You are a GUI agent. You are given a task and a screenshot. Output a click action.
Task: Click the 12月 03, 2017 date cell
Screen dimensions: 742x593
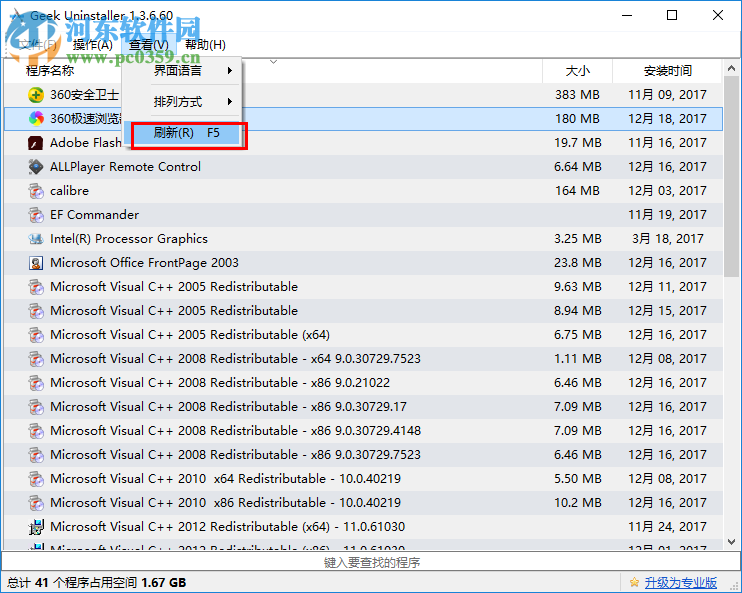(x=667, y=191)
